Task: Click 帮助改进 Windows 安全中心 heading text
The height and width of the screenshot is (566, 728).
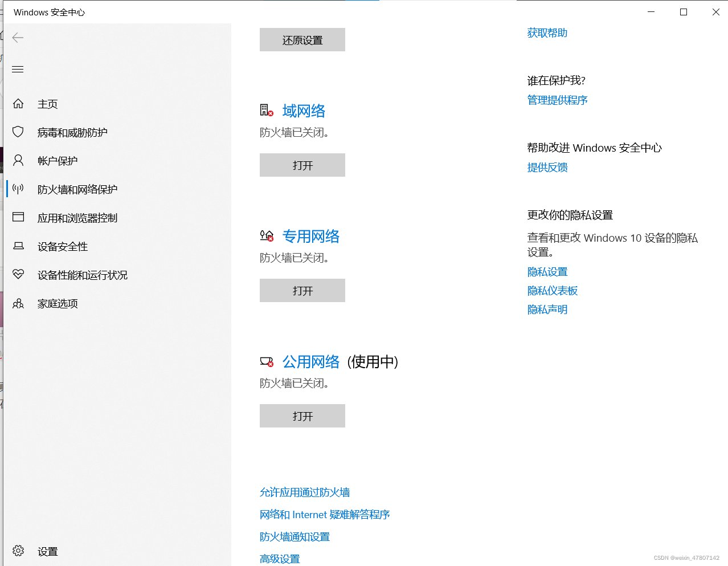Action: point(595,148)
